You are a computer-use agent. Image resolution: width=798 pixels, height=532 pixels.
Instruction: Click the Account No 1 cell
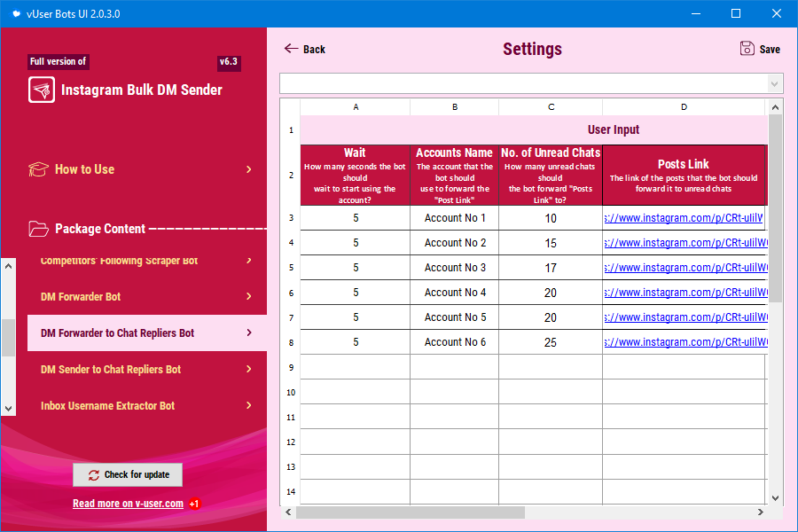[x=455, y=218]
